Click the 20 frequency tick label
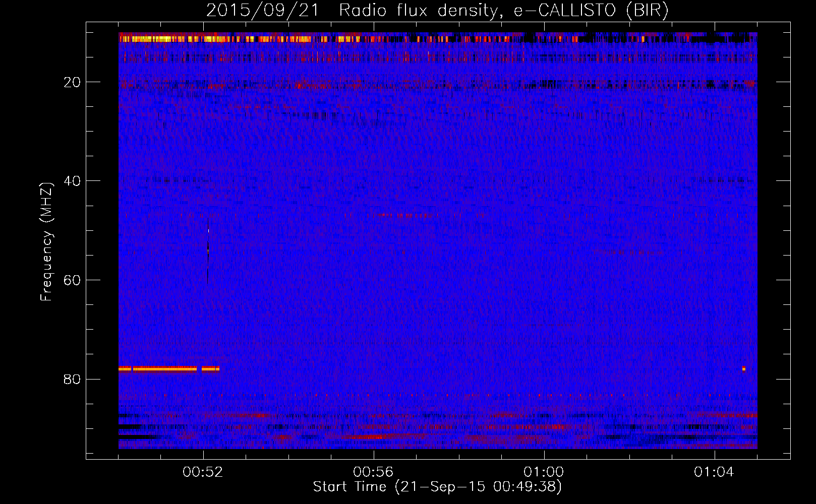816x504 pixels. 73,82
